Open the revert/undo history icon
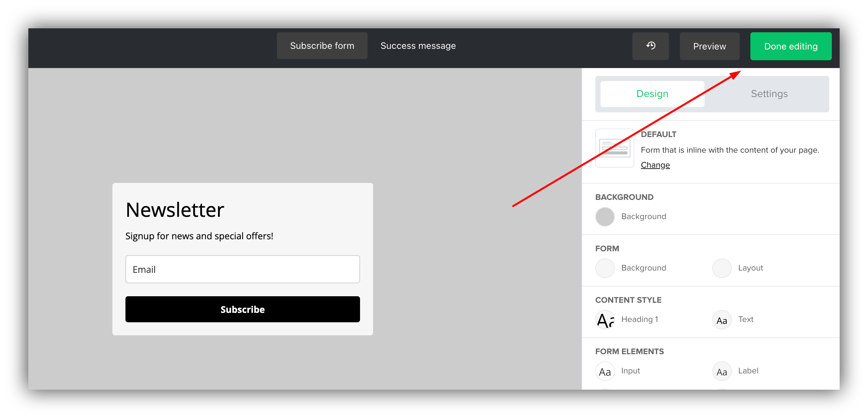Viewport: 868px width, 418px height. click(x=650, y=46)
